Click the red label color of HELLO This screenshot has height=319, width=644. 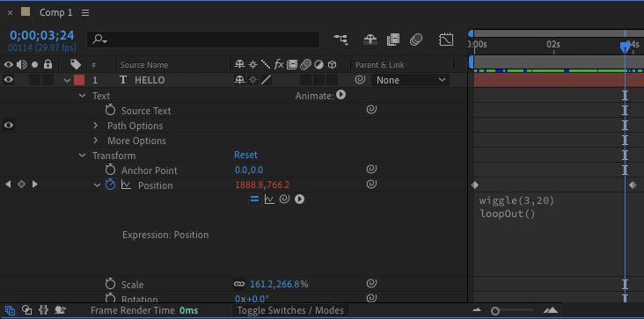pos(79,80)
